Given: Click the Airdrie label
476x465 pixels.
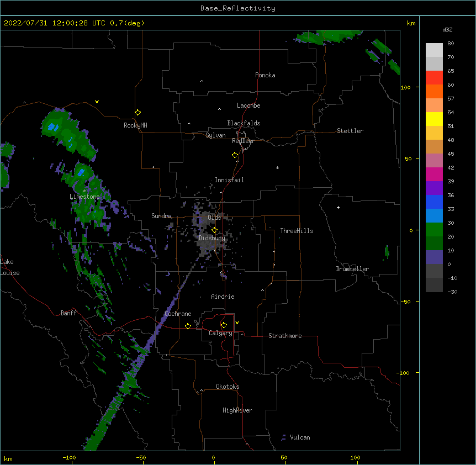Looking at the screenshot, I should [223, 297].
